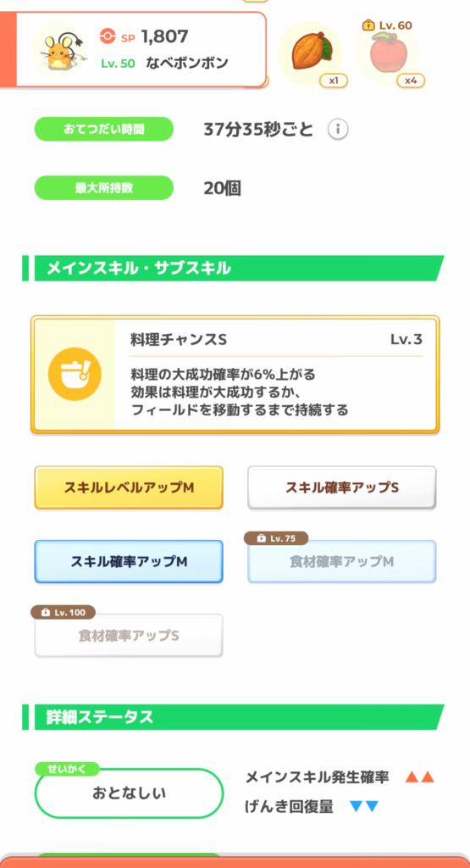The image size is (470, 868).
Task: Tap the Lv. 60 lock icon above apple
Action: click(368, 25)
